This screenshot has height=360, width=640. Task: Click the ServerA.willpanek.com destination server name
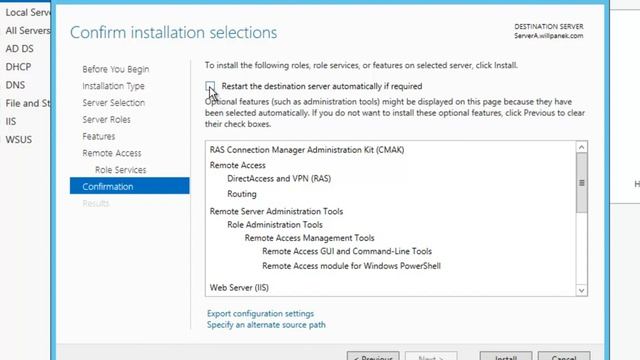point(549,36)
